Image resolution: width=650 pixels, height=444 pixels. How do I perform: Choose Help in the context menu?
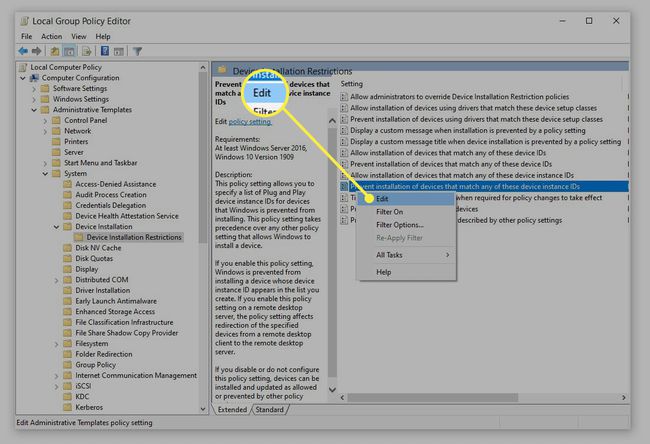408,272
